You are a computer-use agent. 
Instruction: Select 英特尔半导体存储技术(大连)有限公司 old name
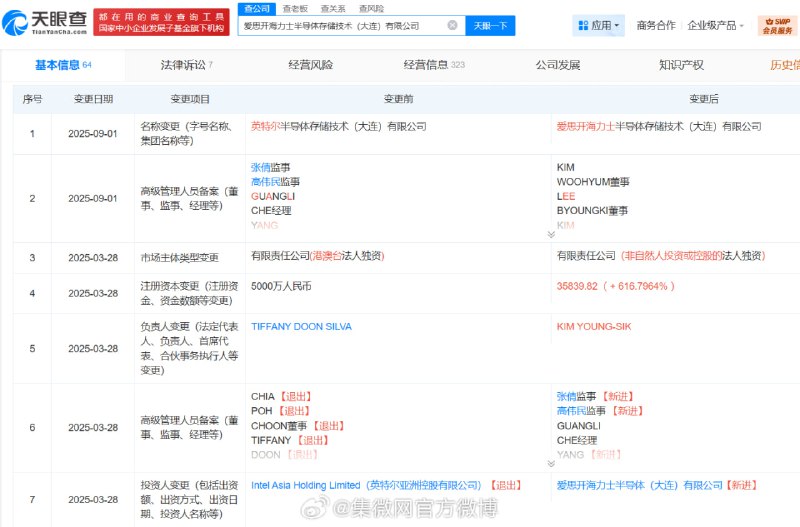point(339,127)
